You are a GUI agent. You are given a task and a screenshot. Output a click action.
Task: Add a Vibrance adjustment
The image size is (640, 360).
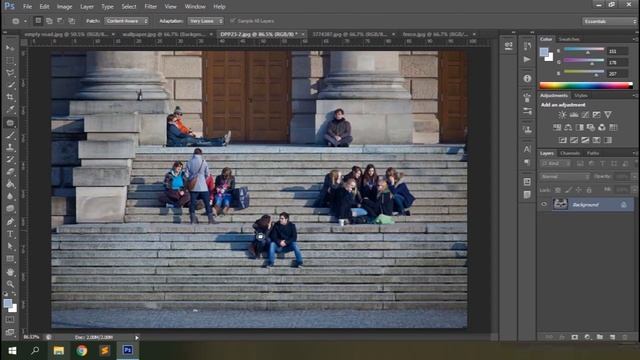pos(608,115)
